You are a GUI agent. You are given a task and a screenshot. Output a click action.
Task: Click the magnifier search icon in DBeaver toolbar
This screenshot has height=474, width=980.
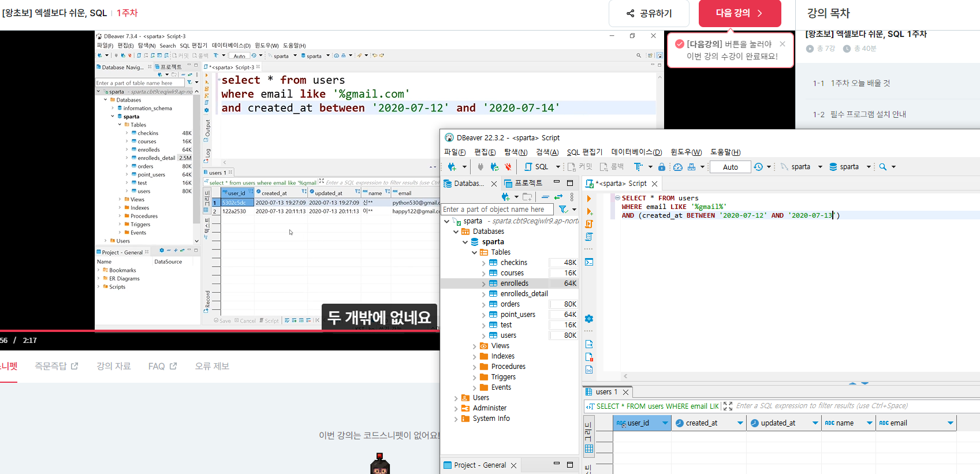point(883,167)
